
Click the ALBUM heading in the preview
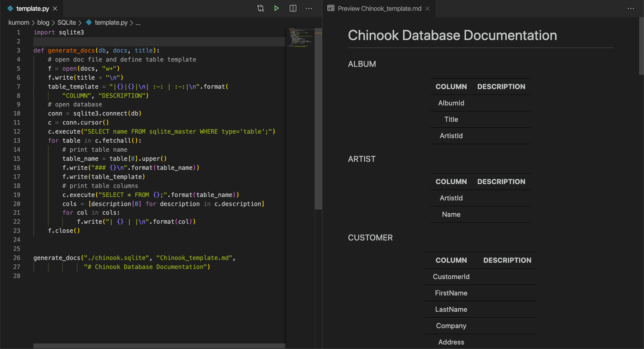pyautogui.click(x=362, y=64)
